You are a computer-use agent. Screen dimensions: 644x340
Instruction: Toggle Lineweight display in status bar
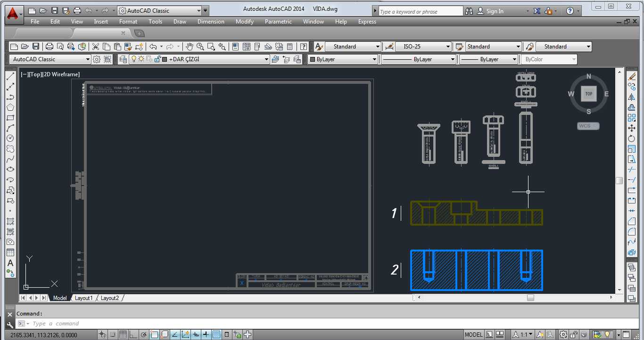click(206, 335)
